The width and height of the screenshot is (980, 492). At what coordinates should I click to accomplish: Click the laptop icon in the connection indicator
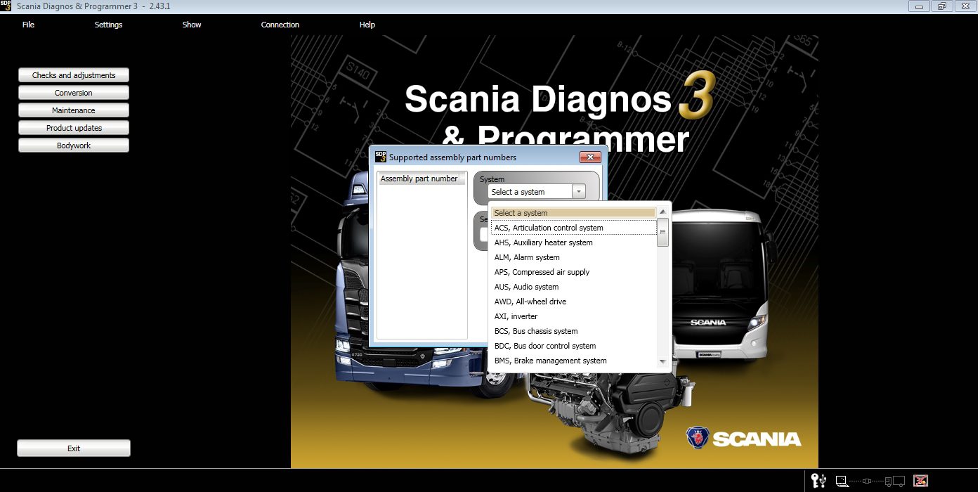(841, 481)
